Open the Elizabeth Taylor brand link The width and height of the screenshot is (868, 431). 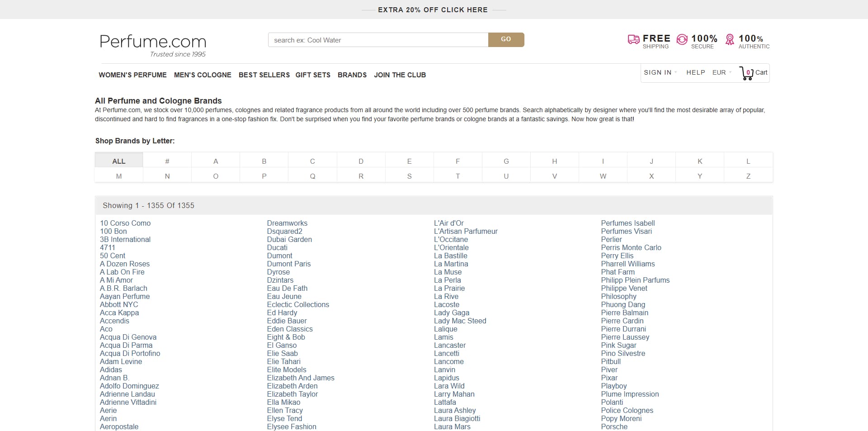[x=292, y=394]
